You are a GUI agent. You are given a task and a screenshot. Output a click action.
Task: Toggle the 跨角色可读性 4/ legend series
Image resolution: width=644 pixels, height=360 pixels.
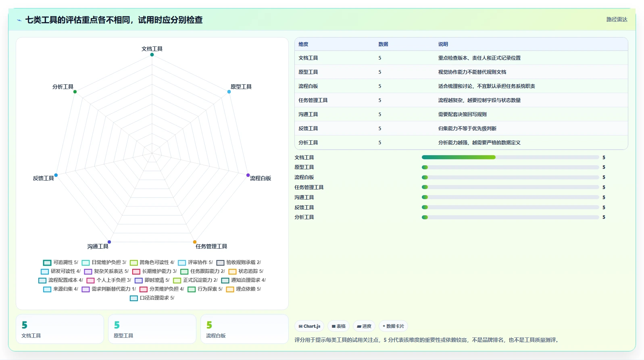click(x=152, y=262)
